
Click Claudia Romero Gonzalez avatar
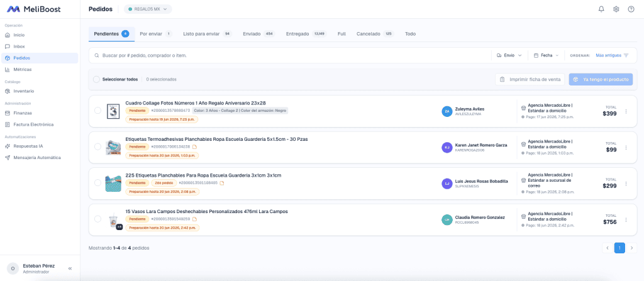pyautogui.click(x=447, y=220)
